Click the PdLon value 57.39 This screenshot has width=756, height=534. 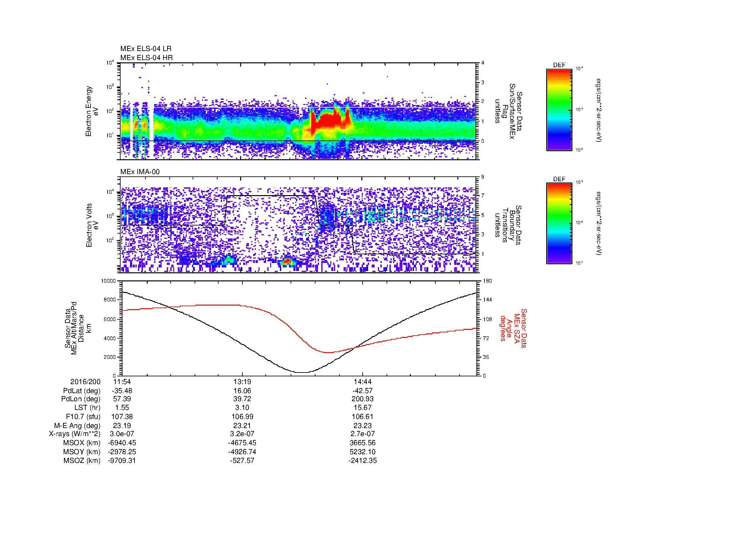[x=122, y=399]
